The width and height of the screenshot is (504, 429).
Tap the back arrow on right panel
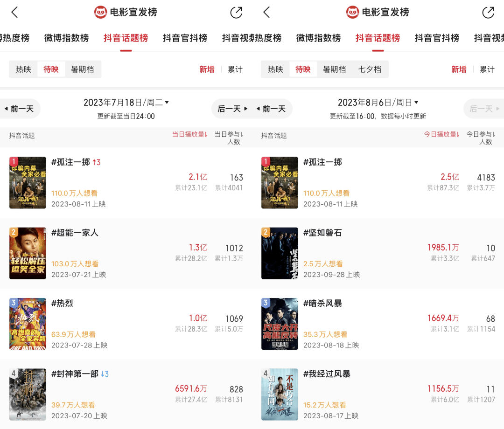click(x=266, y=13)
